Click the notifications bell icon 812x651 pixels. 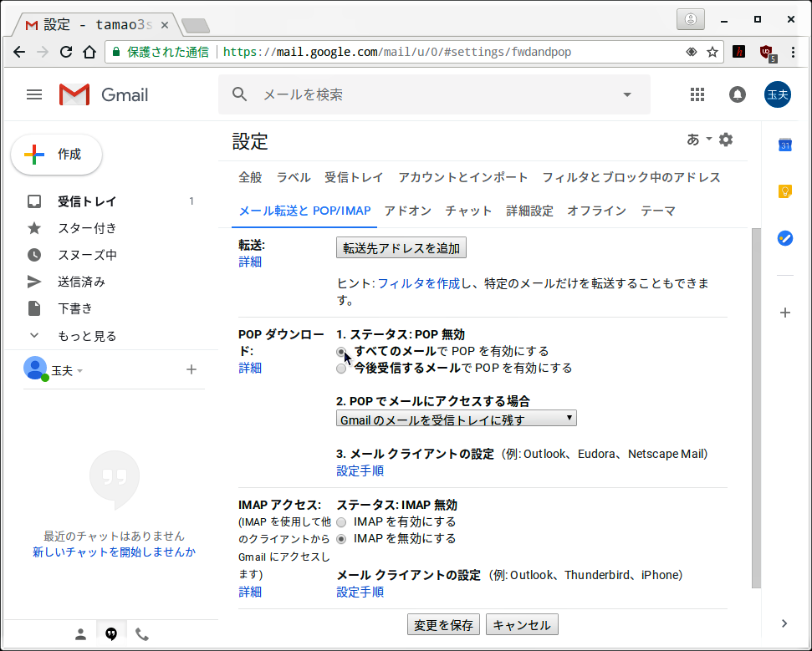tap(738, 95)
